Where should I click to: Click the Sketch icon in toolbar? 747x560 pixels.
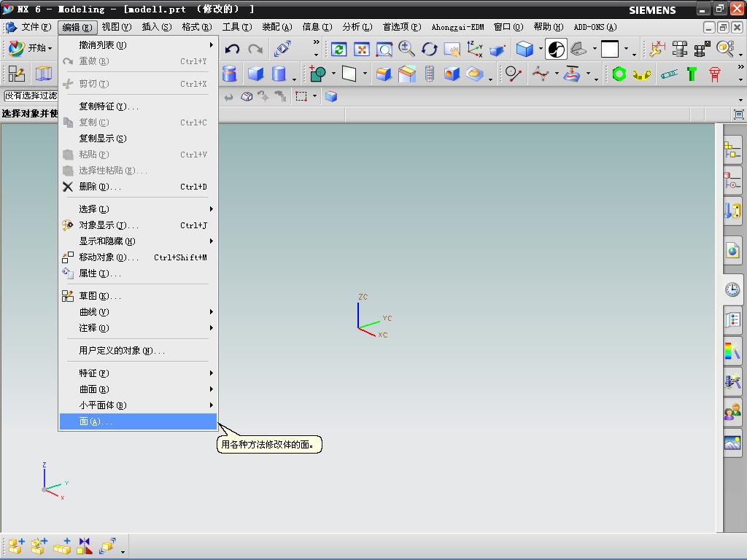(x=17, y=74)
